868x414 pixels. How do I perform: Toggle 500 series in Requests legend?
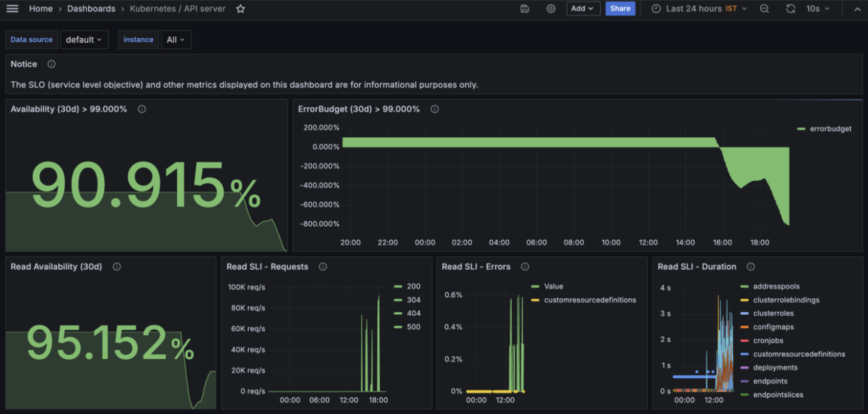pos(414,327)
